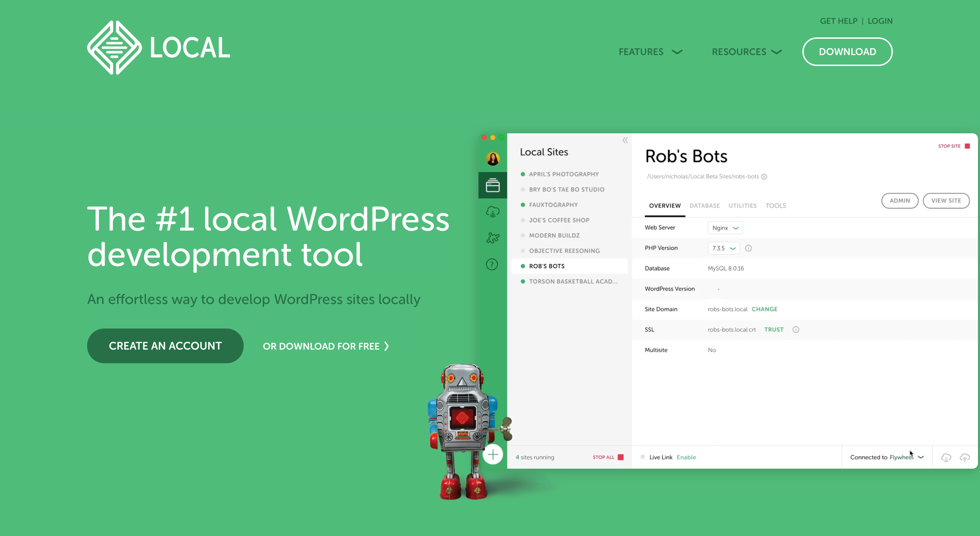
Task: Open the Add-ons puzzle piece icon
Action: [x=493, y=238]
